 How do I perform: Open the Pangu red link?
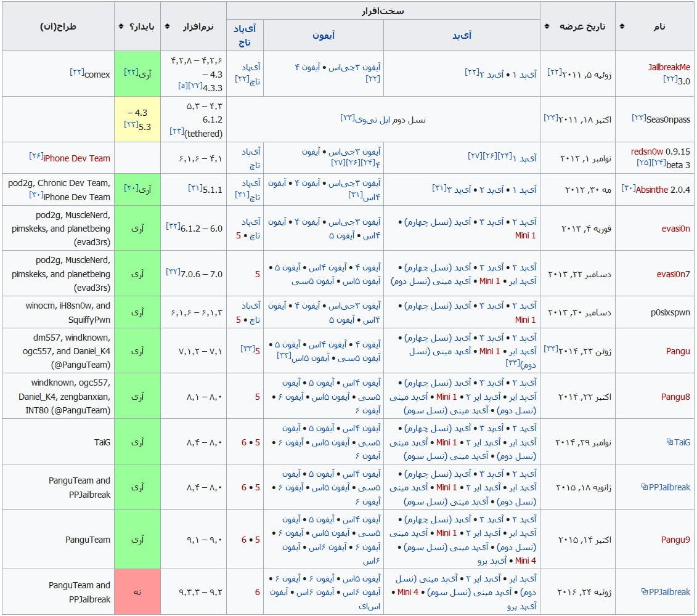[x=678, y=351]
